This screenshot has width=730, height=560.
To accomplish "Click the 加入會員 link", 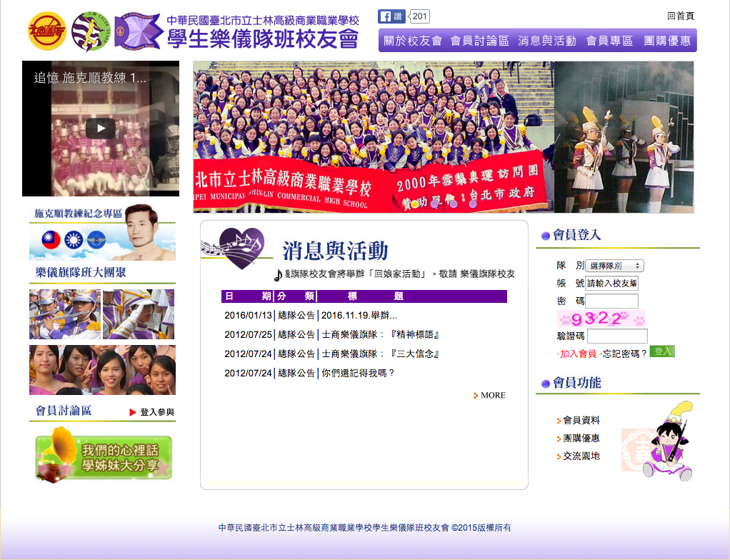I will point(578,354).
